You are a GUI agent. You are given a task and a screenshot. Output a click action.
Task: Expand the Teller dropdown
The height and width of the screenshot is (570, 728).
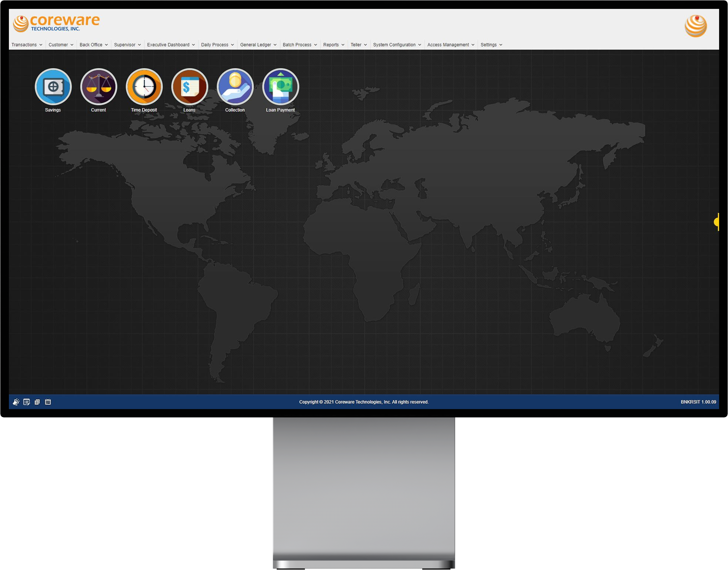tap(359, 45)
